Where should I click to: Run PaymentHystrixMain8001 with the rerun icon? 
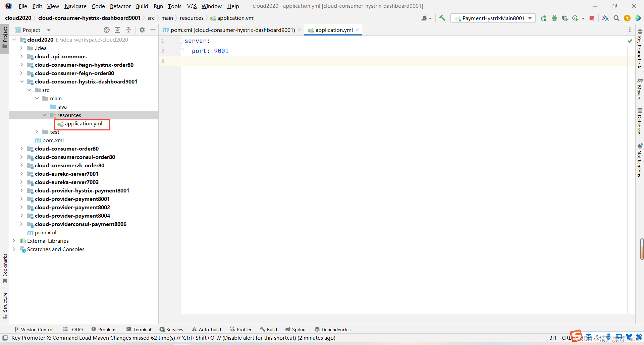point(544,18)
